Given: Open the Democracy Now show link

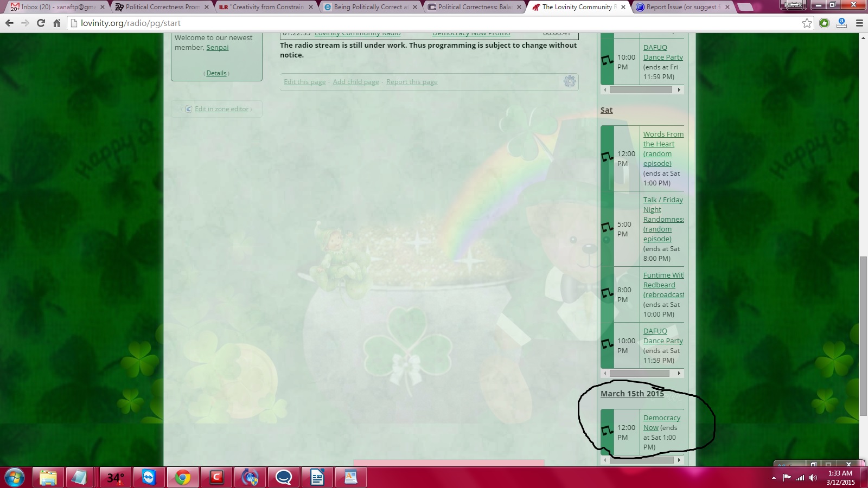Looking at the screenshot, I should [661, 418].
